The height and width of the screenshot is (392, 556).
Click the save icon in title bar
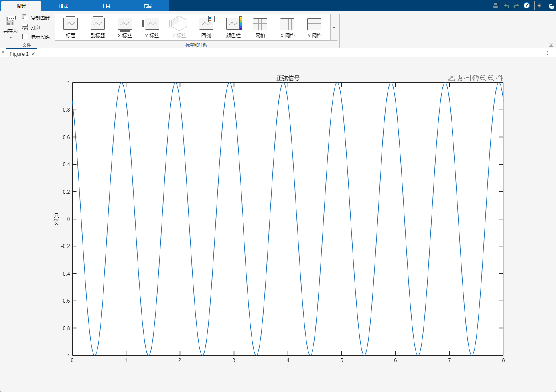coord(496,6)
